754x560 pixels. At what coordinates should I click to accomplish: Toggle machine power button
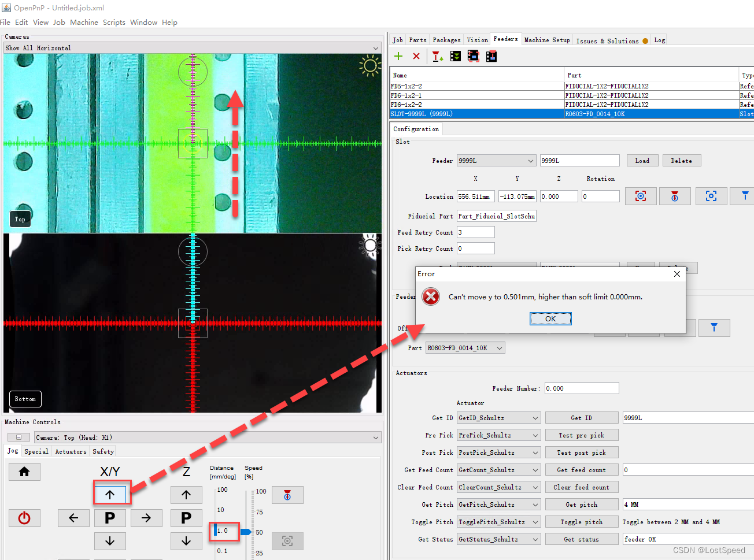tap(24, 518)
